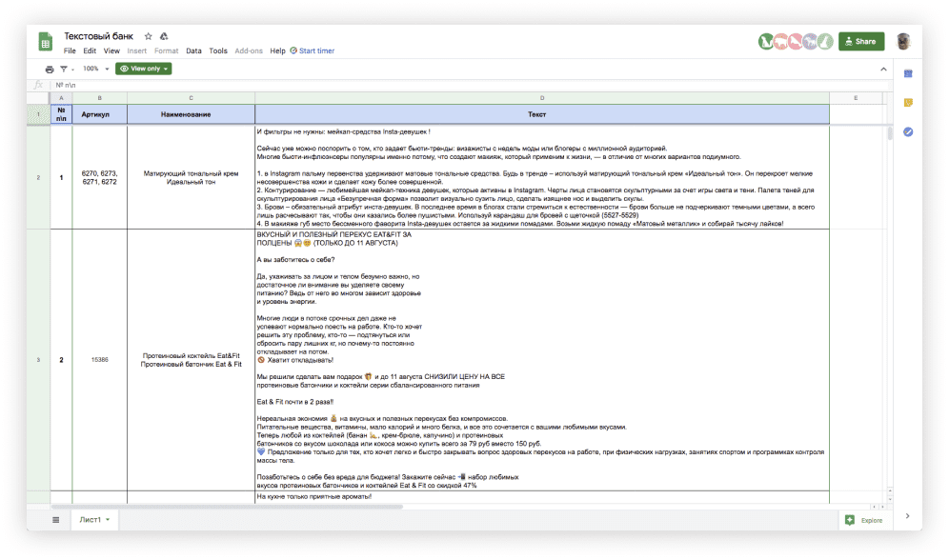Select column A header
The image size is (949, 560).
tap(61, 98)
